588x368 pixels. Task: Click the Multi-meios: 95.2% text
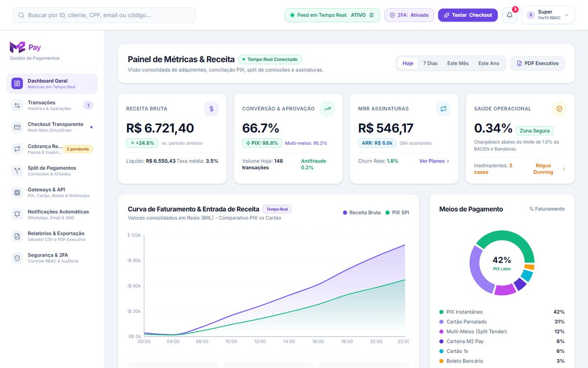coord(306,143)
